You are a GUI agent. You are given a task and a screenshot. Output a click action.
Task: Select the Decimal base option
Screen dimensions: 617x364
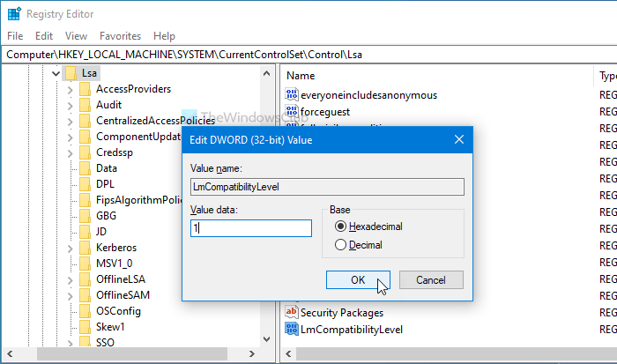click(341, 244)
